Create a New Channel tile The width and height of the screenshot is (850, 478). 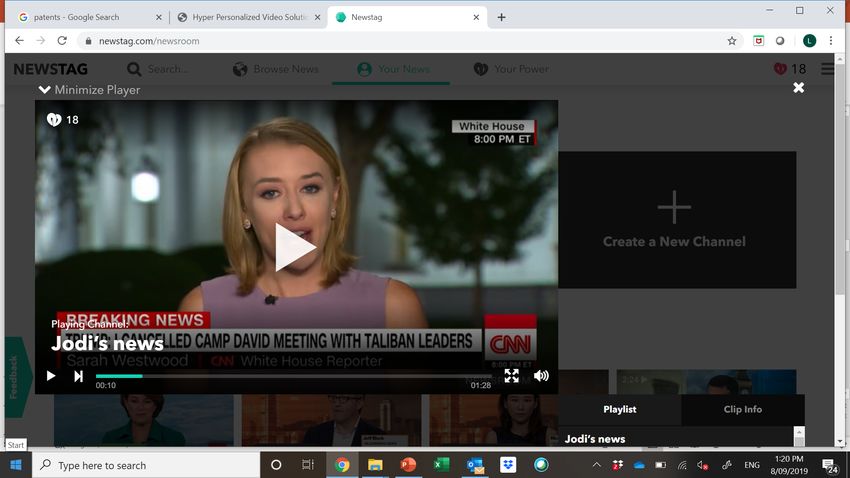[x=677, y=219]
